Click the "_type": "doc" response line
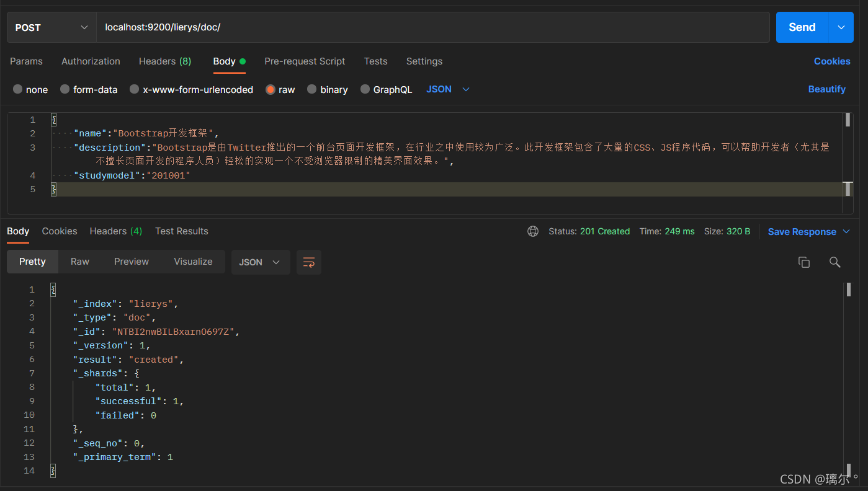The height and width of the screenshot is (491, 868). pyautogui.click(x=115, y=317)
